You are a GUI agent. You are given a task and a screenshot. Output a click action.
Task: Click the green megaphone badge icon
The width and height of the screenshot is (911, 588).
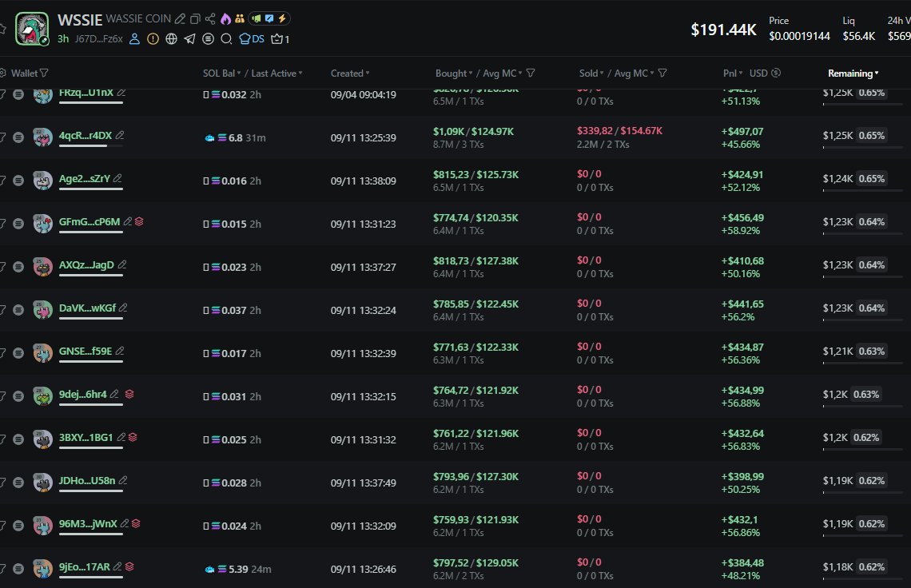[257, 18]
